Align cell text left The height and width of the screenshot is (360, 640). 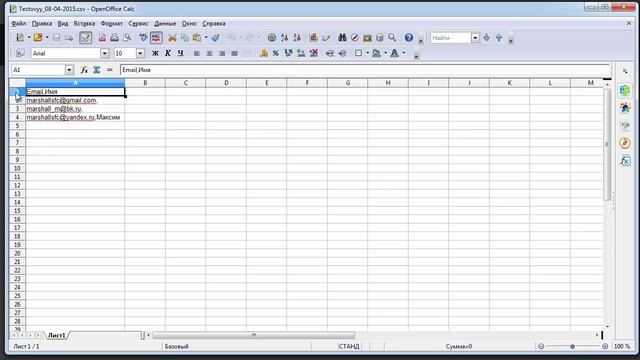click(x=197, y=53)
